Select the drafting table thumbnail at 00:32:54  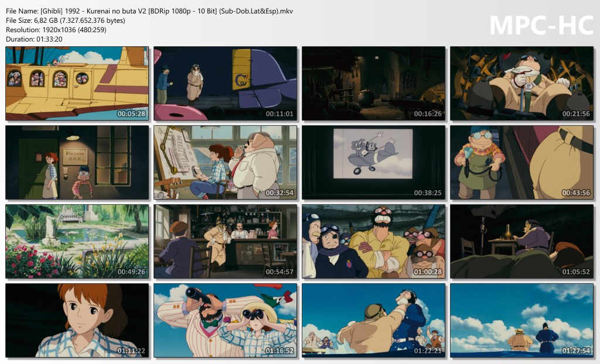click(226, 163)
